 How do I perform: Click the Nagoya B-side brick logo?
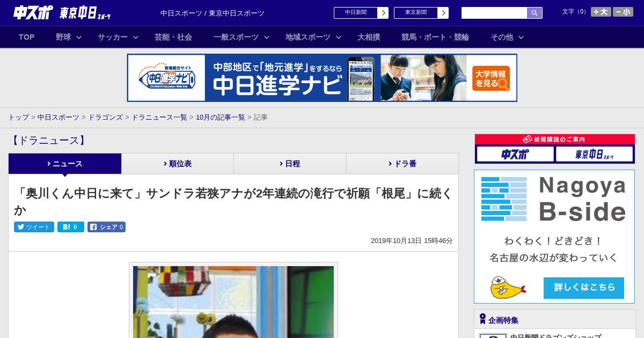tap(504, 199)
